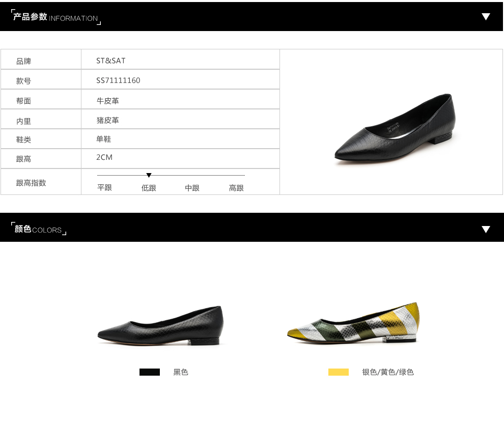
Task: Click the heel height indicator triangle marker
Action: [149, 175]
